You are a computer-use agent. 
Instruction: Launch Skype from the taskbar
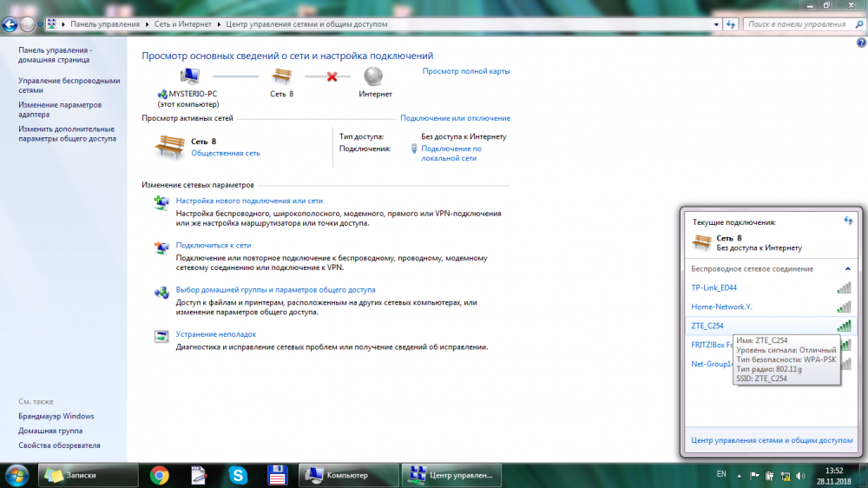click(238, 475)
